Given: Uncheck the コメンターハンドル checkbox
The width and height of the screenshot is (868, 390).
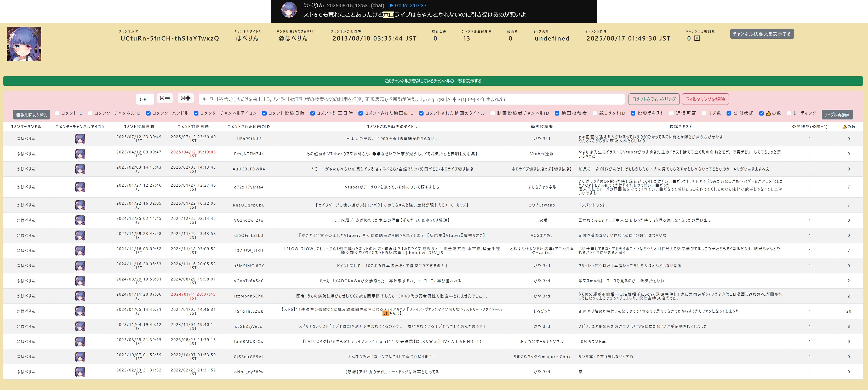Looking at the screenshot, I should (148, 113).
